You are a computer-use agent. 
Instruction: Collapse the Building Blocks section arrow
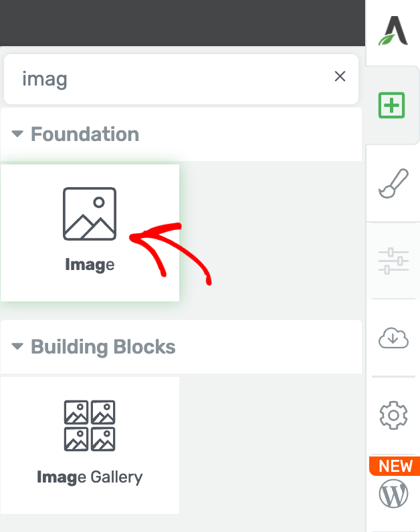click(17, 347)
